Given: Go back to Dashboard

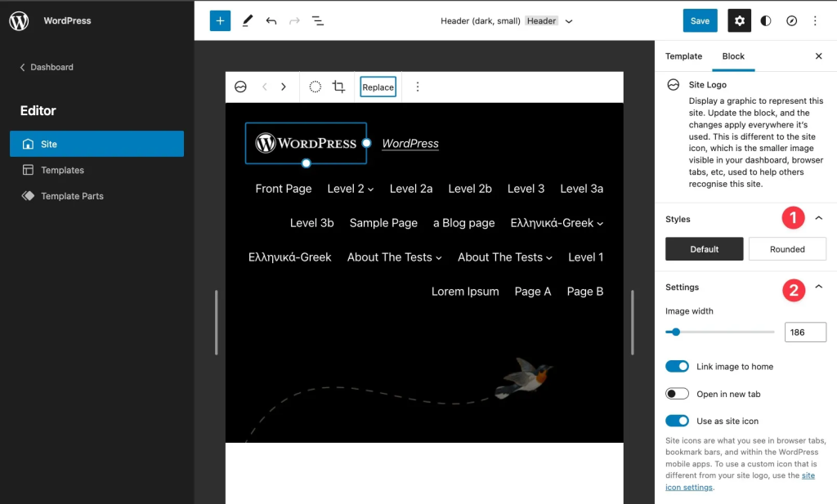Looking at the screenshot, I should 47,67.
